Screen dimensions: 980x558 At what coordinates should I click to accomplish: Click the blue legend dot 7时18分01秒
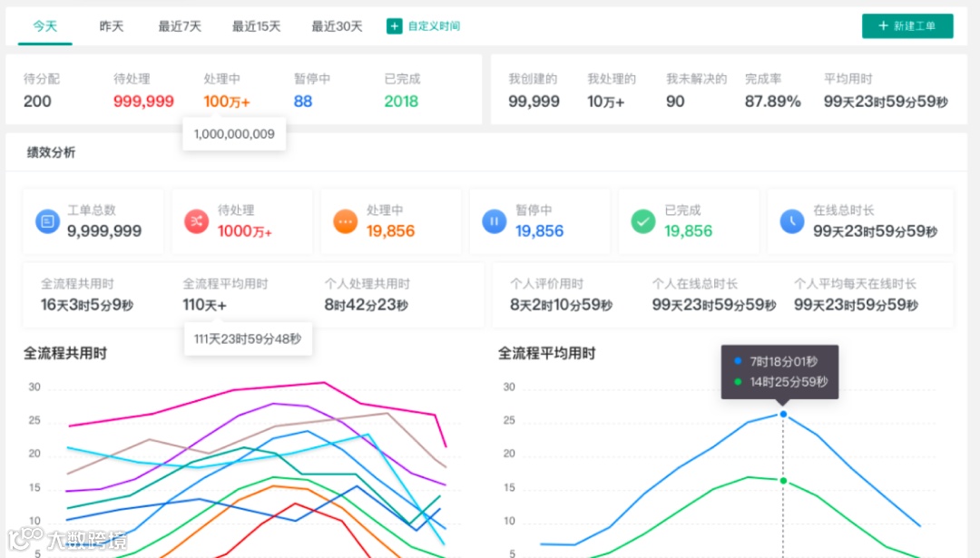click(x=738, y=361)
